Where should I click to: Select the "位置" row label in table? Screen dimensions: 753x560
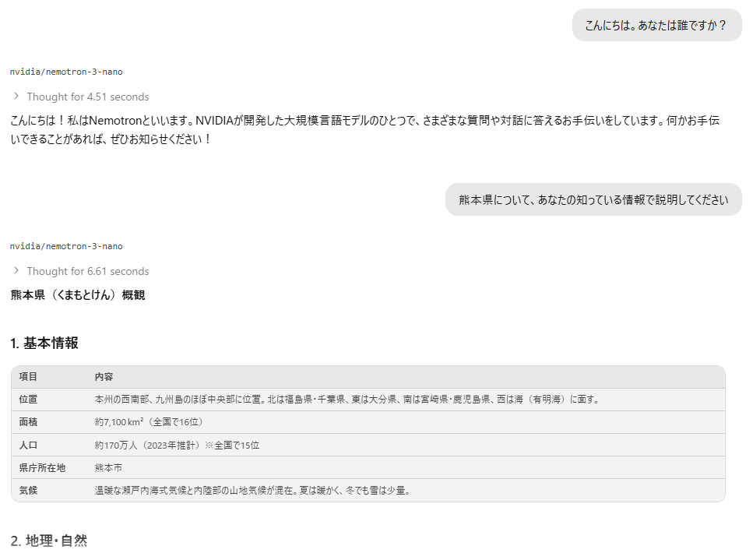pos(28,400)
